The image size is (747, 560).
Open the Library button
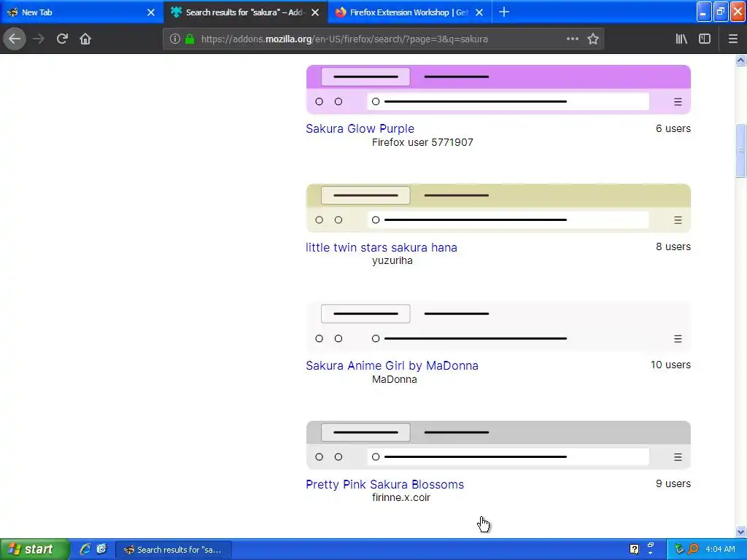pos(681,39)
